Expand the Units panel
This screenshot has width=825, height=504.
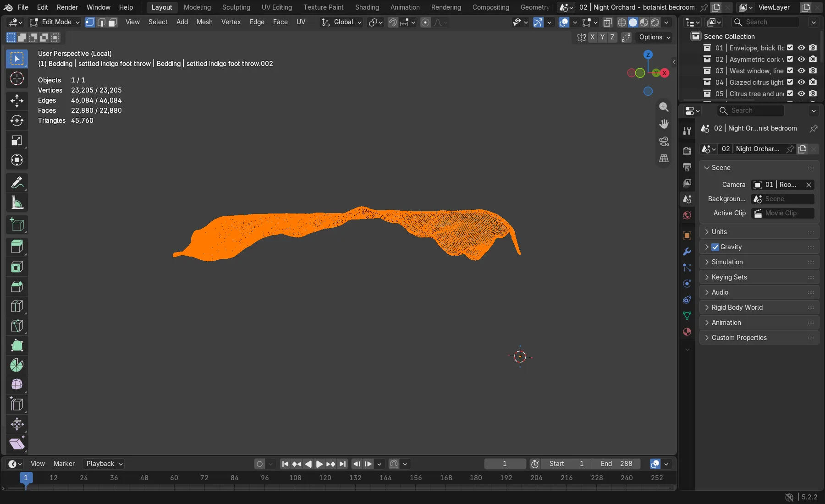coord(759,232)
